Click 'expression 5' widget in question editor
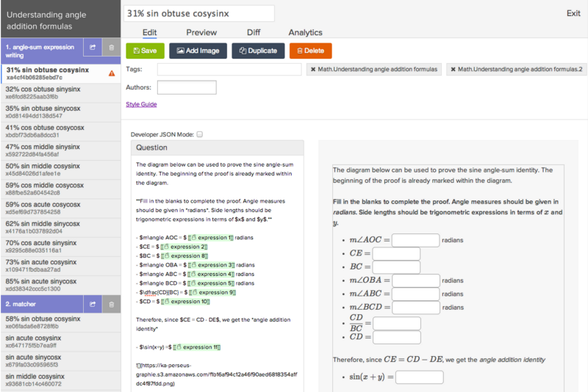 tap(211, 283)
